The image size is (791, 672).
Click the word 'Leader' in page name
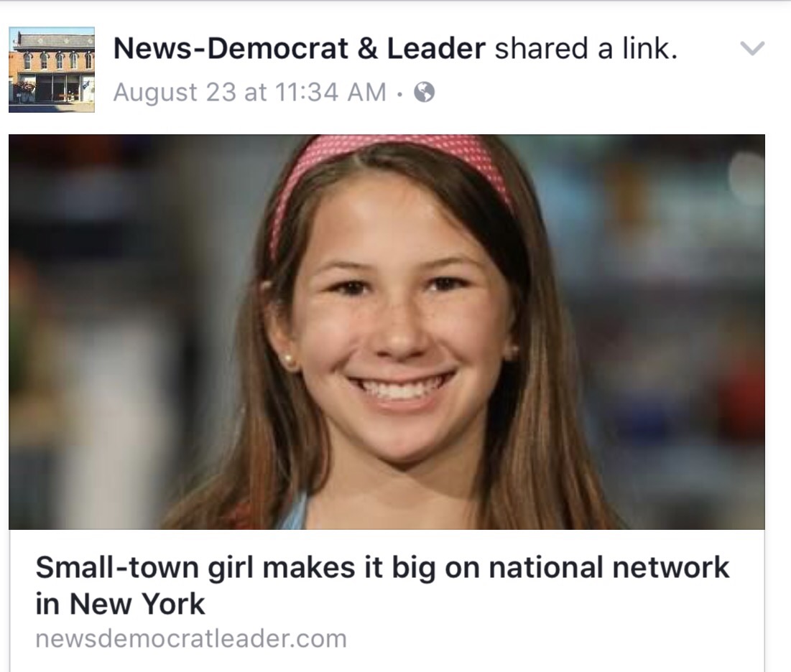(436, 48)
